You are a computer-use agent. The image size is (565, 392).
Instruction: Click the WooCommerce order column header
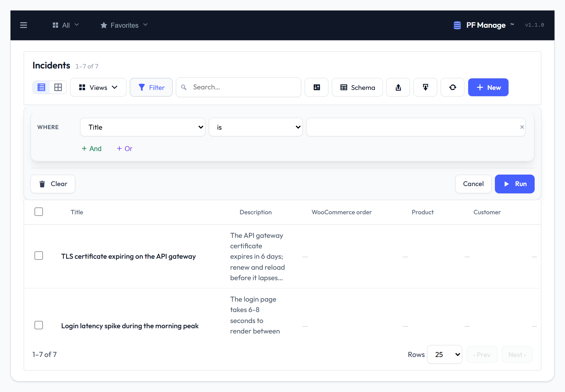(x=342, y=212)
